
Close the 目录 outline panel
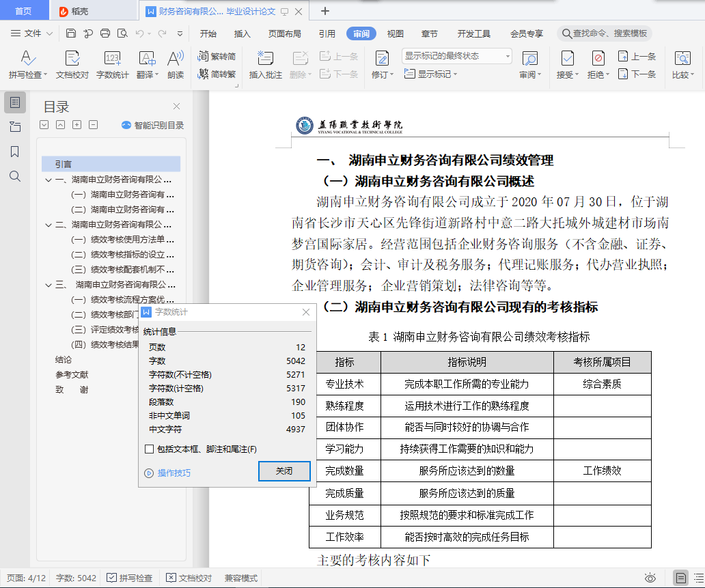pos(176,106)
